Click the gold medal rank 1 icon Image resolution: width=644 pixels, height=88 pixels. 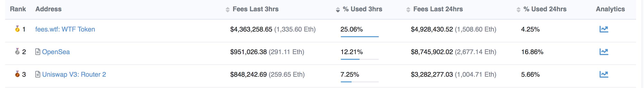tap(17, 29)
